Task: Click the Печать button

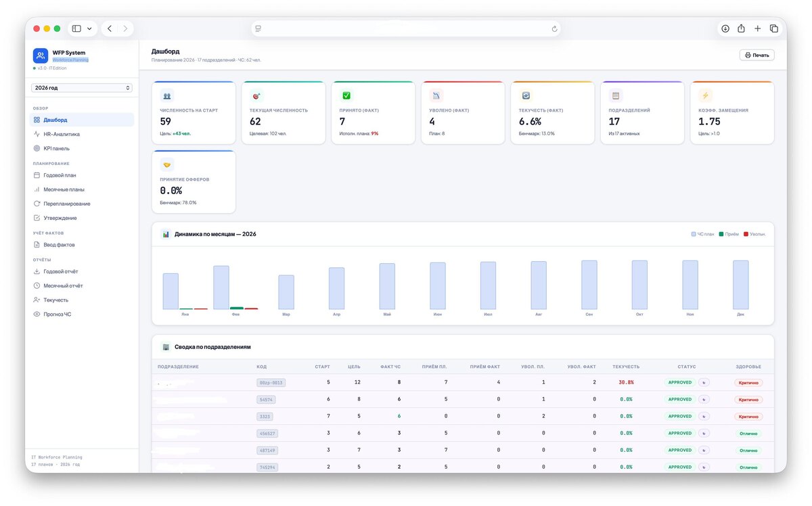Action: [757, 55]
